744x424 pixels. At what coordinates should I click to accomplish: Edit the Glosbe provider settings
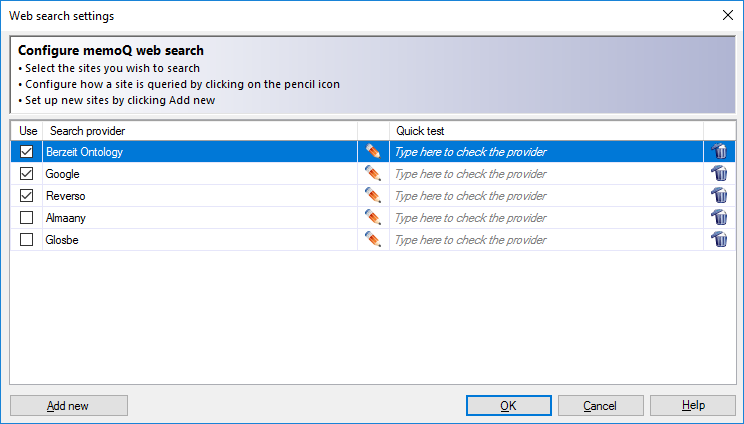373,240
